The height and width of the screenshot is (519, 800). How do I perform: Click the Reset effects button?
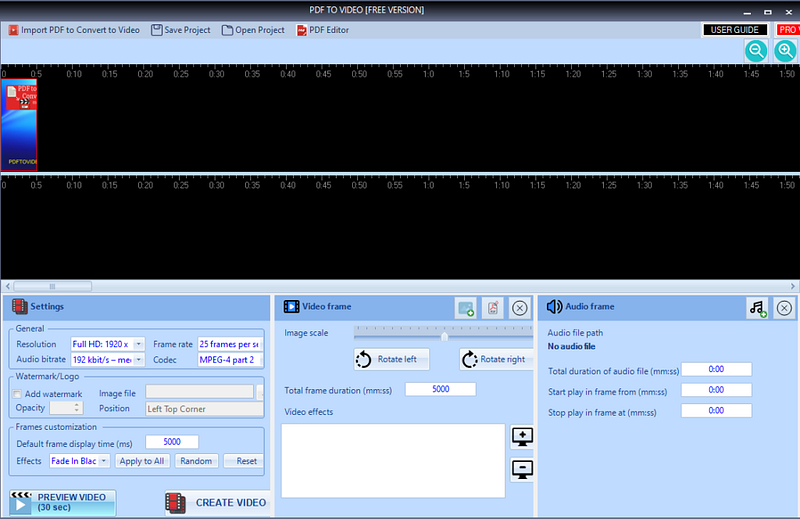(x=244, y=461)
